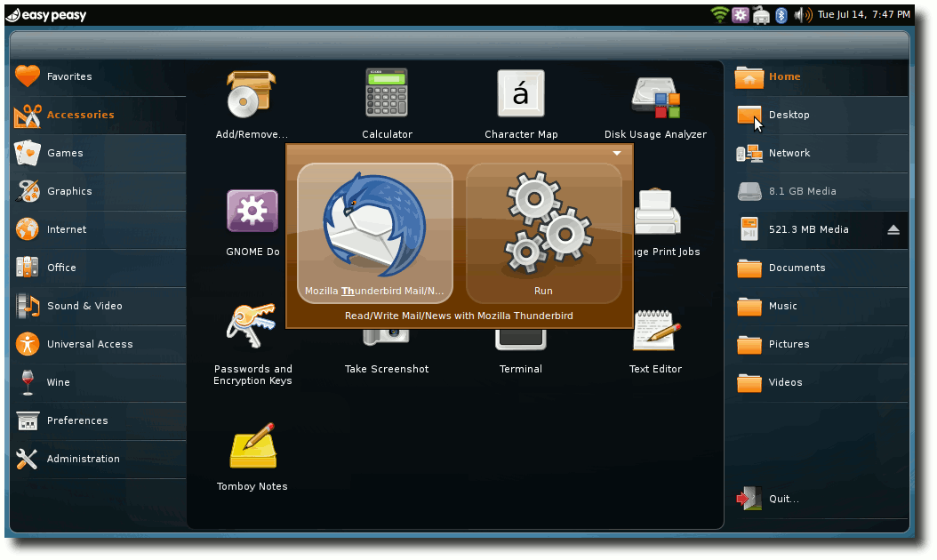
Task: Click the Manage Print Jobs printer icon
Action: pos(657,211)
